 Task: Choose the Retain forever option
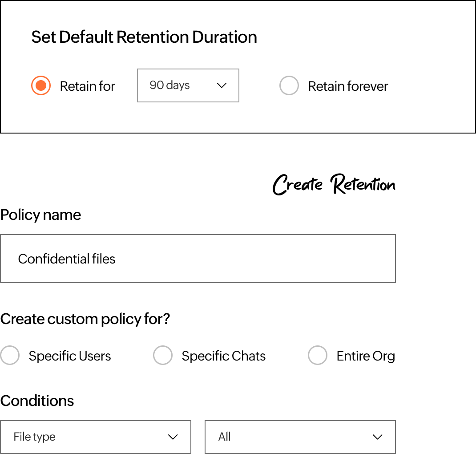point(289,85)
